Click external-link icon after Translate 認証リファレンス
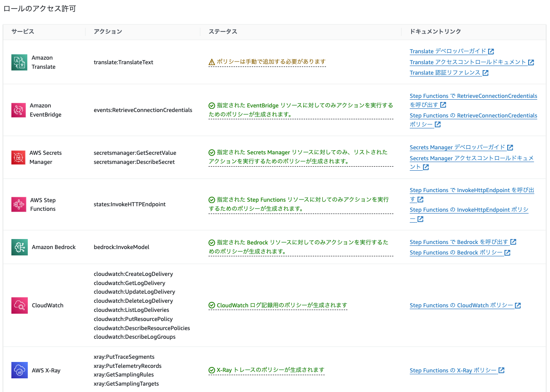This screenshot has height=392, width=550. (x=485, y=73)
